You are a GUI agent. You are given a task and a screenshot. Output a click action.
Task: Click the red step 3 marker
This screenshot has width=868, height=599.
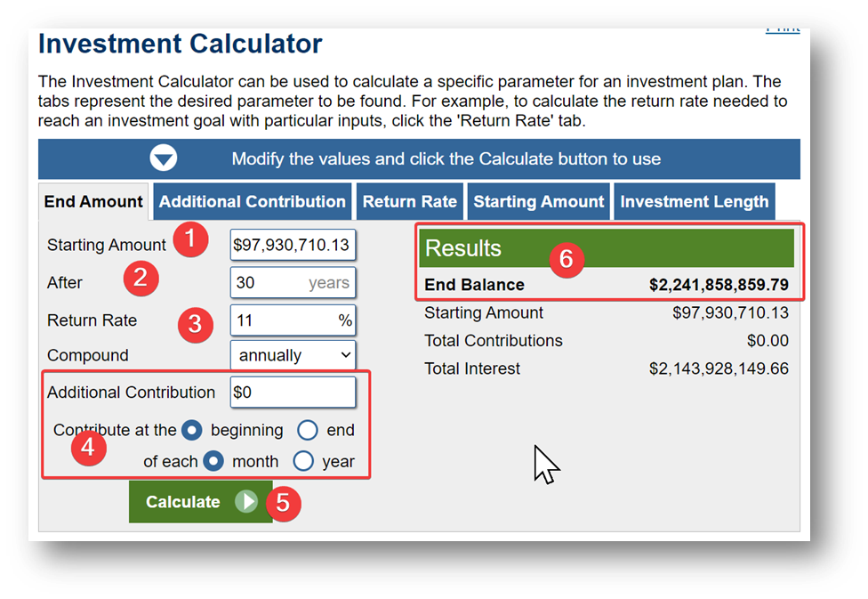(195, 324)
